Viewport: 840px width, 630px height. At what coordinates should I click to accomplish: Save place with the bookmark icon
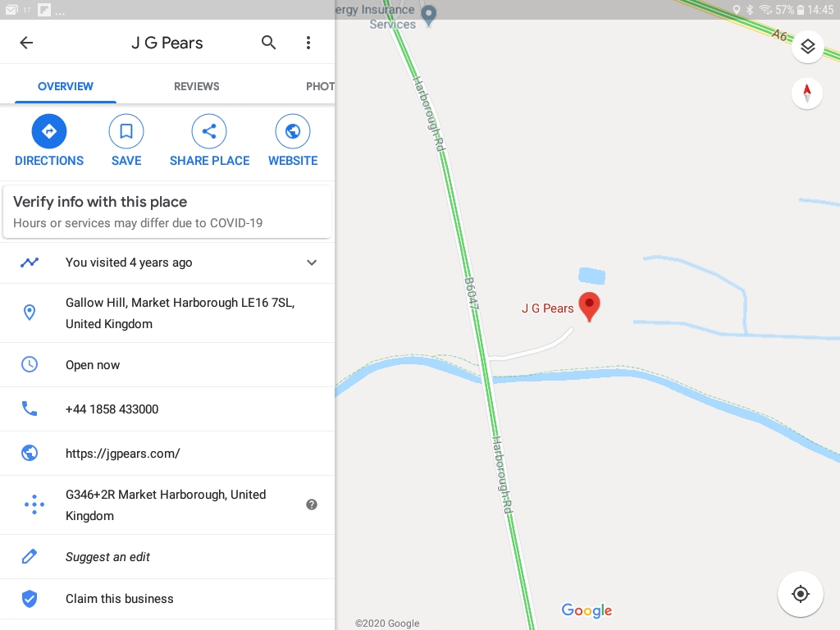126,131
